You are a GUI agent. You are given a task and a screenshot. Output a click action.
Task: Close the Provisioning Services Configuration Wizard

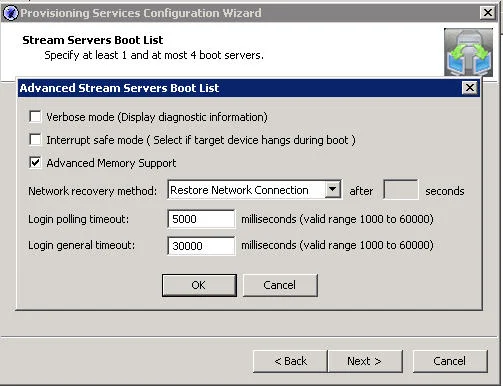[487, 13]
